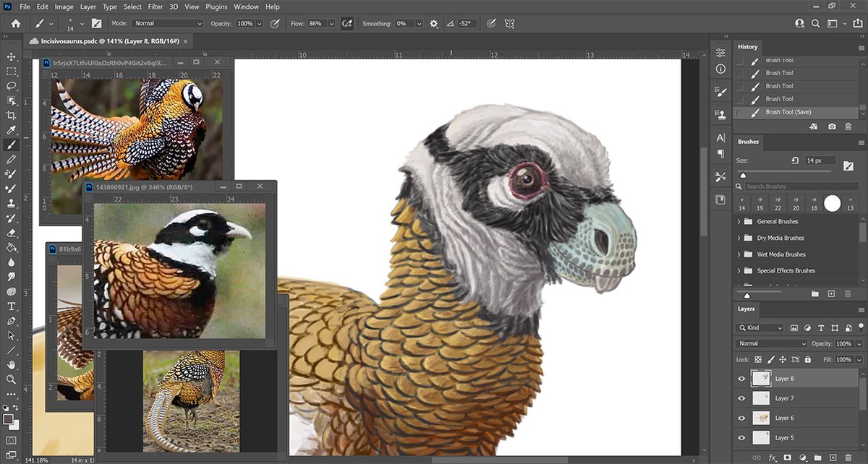The height and width of the screenshot is (464, 868).
Task: Open Properties panel icon in collapsed dock
Action: click(720, 53)
